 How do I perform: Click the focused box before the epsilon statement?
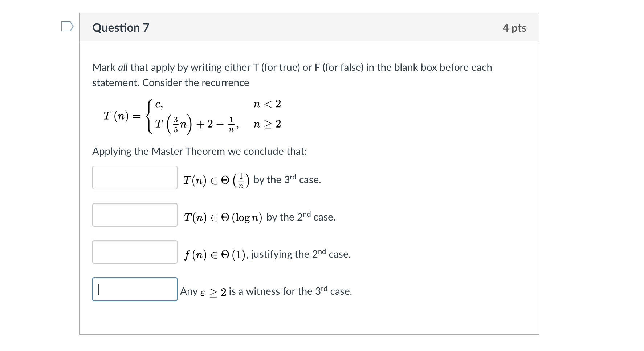pos(135,289)
